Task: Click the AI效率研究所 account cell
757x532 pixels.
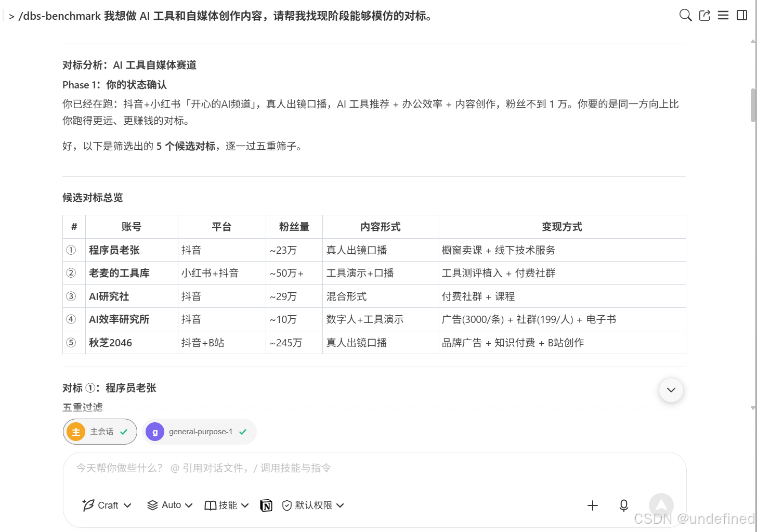Action: [132, 319]
